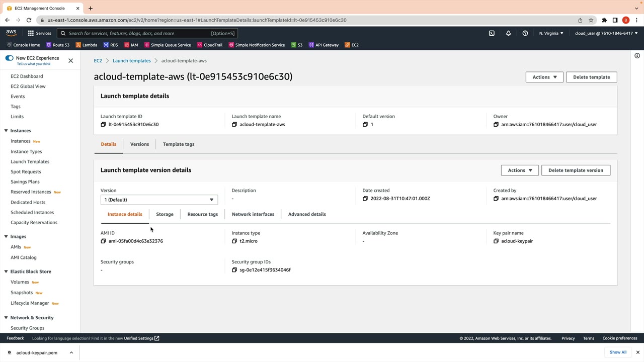The image size is (644, 362).
Task: Open the Network interfaces tab
Action: coord(253,214)
